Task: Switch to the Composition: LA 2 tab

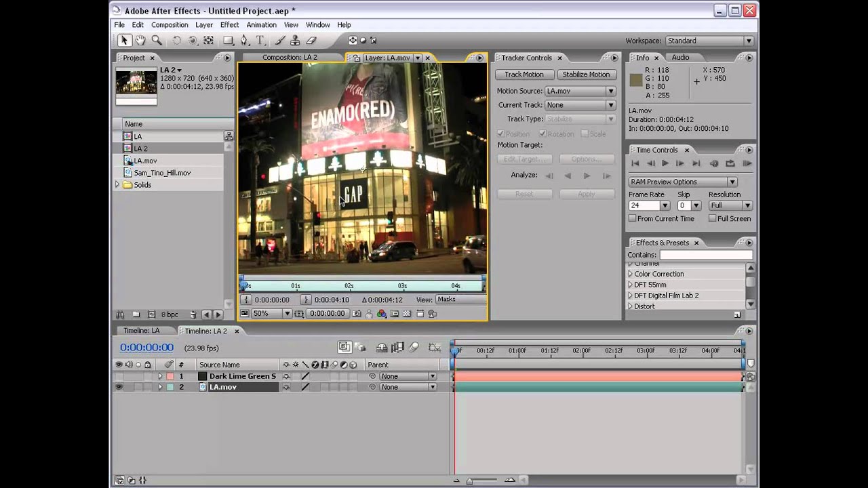Action: point(290,58)
